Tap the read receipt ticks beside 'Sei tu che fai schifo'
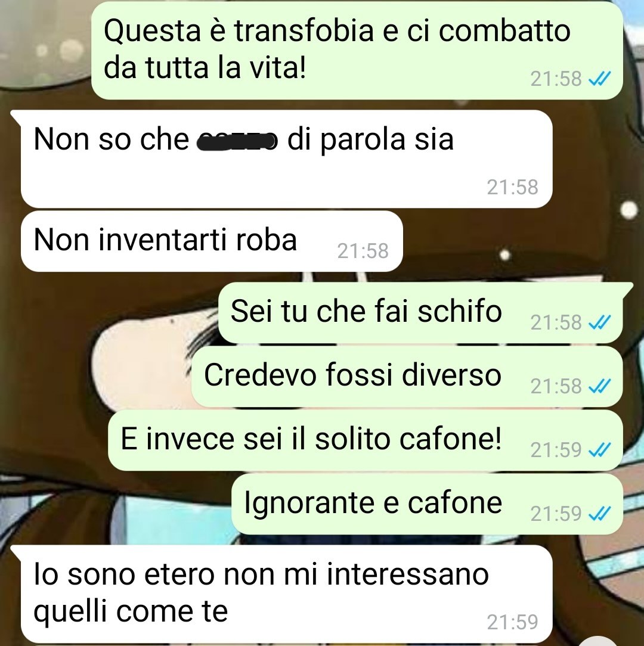The image size is (644, 646). click(599, 322)
